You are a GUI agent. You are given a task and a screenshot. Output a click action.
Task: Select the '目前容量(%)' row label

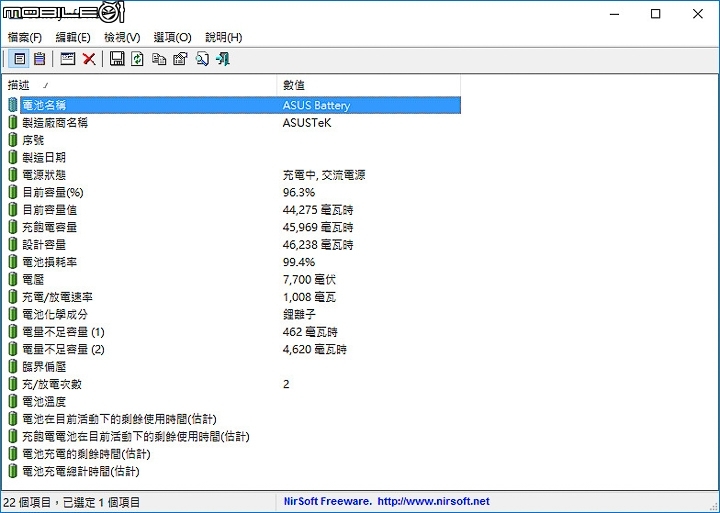[53, 192]
